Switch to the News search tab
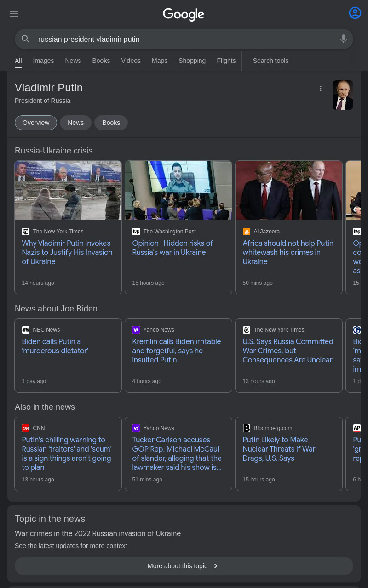Viewport: 368px width, 588px height. click(x=73, y=61)
